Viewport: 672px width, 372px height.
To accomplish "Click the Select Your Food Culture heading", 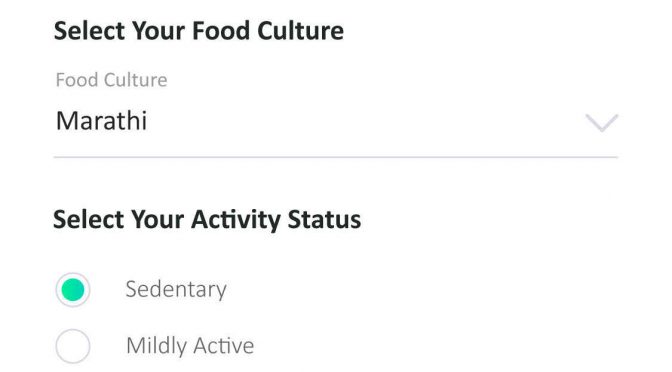I will pyautogui.click(x=199, y=31).
